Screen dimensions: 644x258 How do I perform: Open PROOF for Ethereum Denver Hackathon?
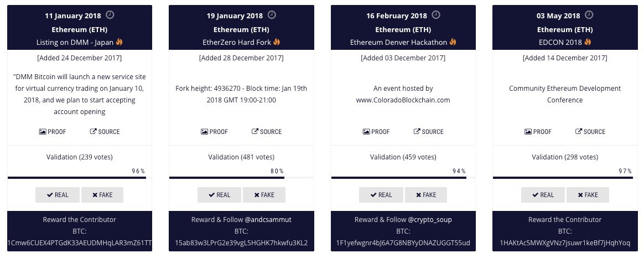(x=376, y=132)
